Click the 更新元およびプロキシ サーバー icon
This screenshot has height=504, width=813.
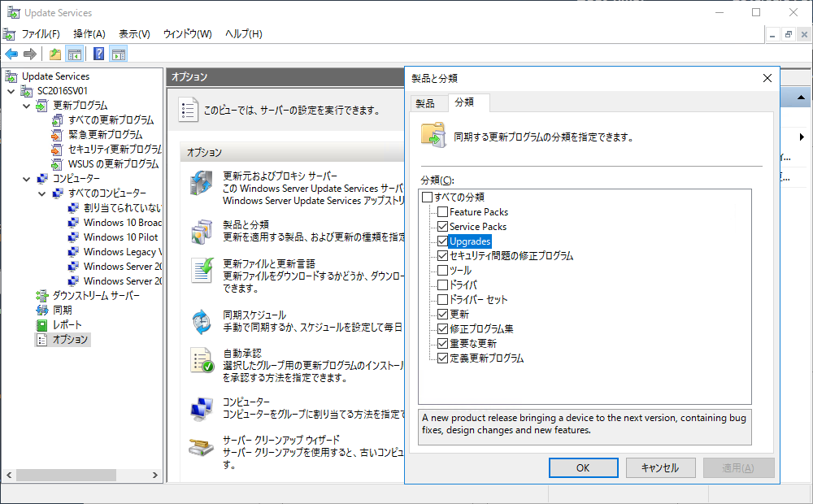pyautogui.click(x=201, y=183)
